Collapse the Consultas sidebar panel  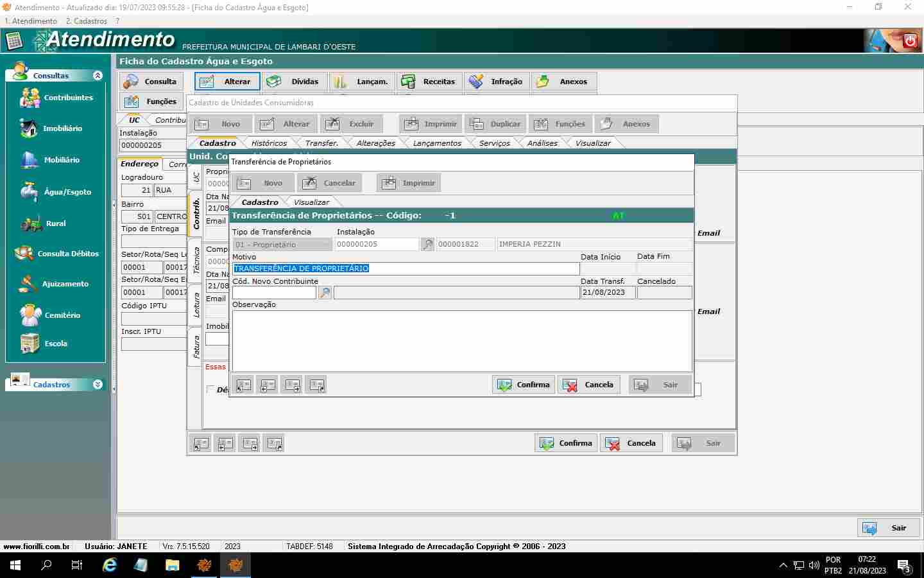pos(98,76)
